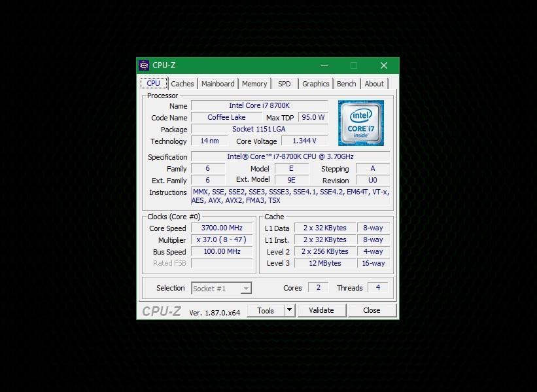The width and height of the screenshot is (537, 392).
Task: Switch to the Bench tab
Action: click(346, 84)
